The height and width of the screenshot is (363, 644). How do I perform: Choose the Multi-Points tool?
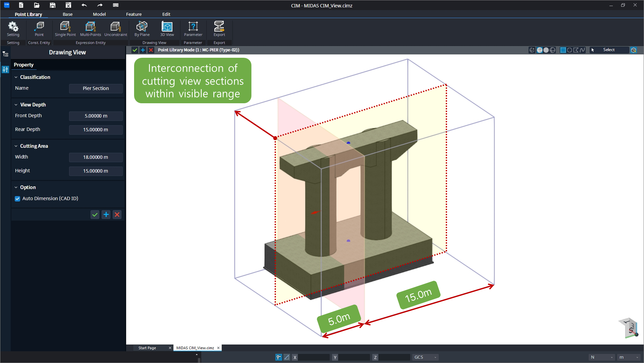[x=91, y=29]
